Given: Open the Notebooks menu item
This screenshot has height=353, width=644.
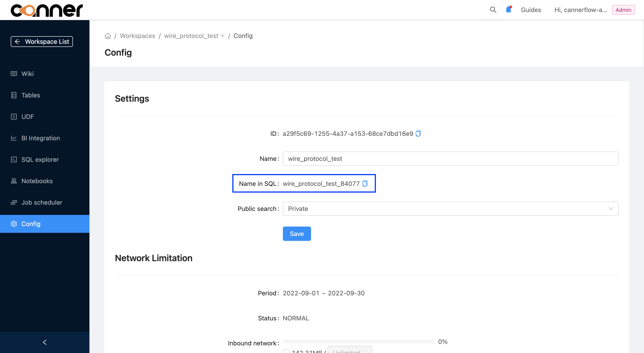Looking at the screenshot, I should tap(45, 181).
